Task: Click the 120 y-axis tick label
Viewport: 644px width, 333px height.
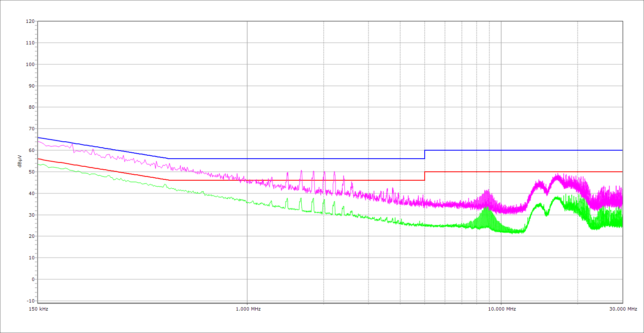Action: (x=30, y=22)
